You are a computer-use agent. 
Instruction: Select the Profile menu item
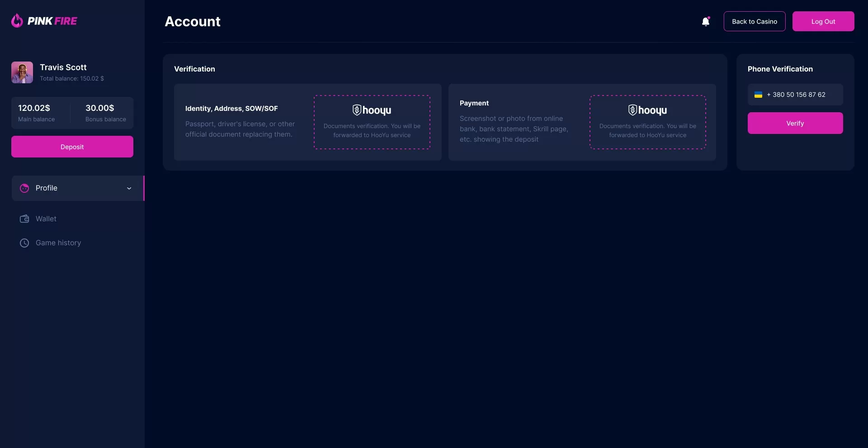[77, 188]
